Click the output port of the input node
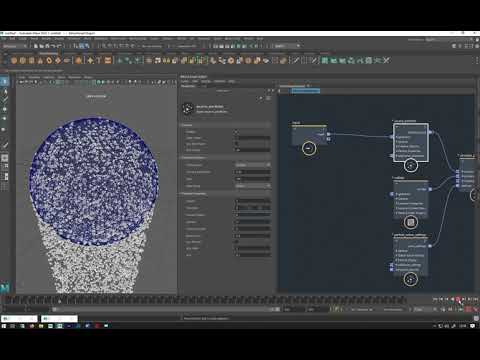This screenshot has width=480, height=360. coord(328,134)
